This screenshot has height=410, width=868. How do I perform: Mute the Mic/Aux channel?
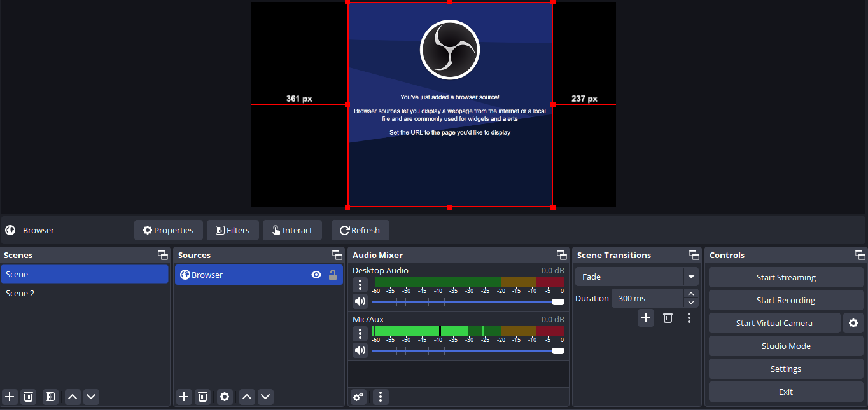(360, 350)
